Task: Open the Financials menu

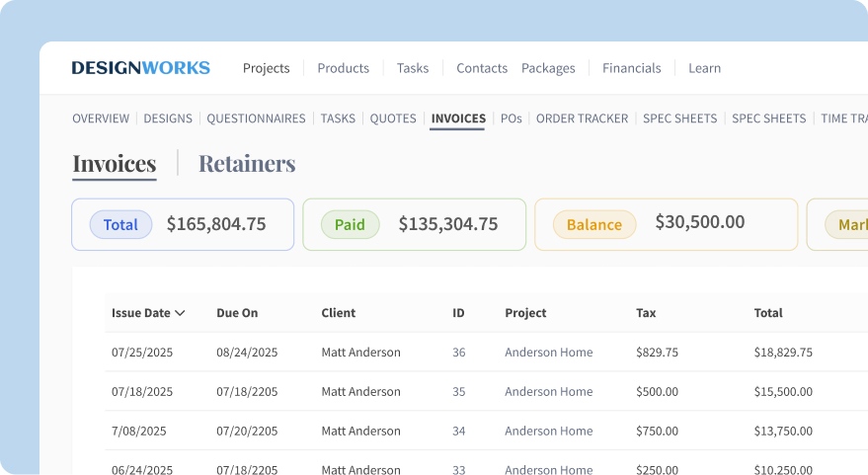Action: (631, 68)
